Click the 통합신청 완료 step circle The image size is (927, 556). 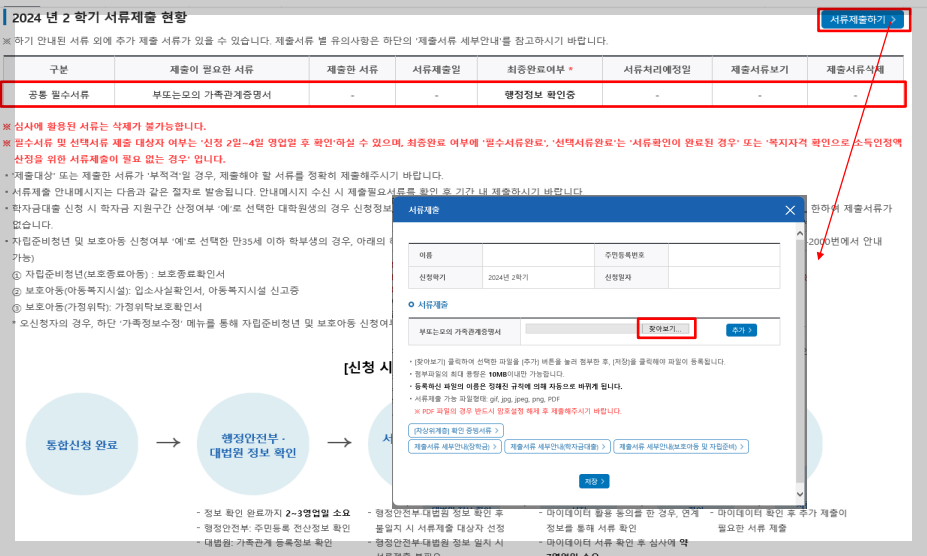[x=82, y=444]
